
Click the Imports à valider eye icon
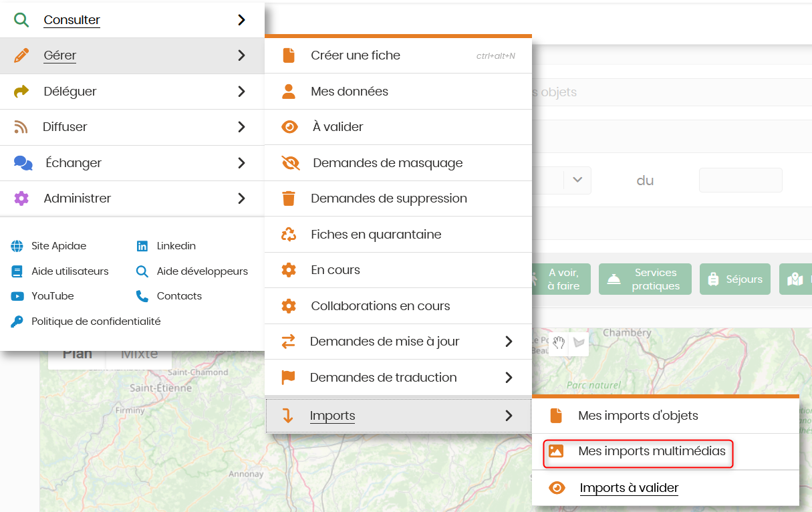[557, 488]
